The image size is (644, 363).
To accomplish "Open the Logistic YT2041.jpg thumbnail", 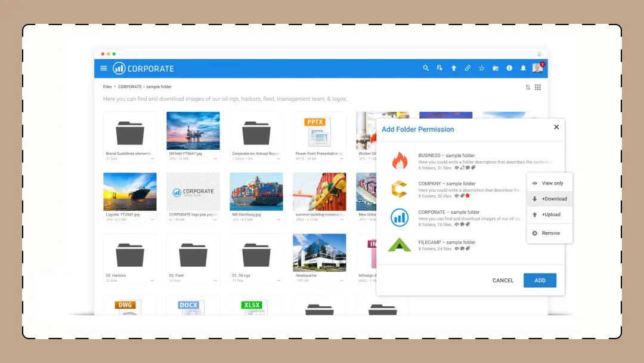I will pyautogui.click(x=130, y=192).
